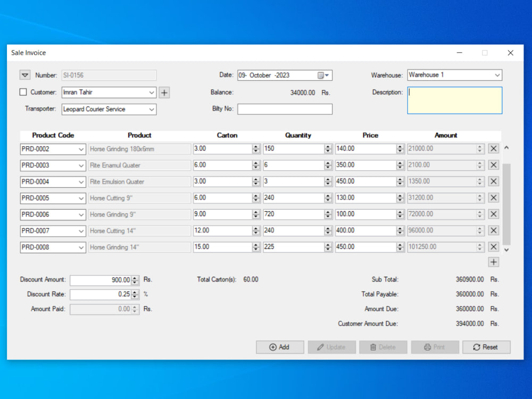
Task: Click the Bilty No input field
Action: point(285,109)
